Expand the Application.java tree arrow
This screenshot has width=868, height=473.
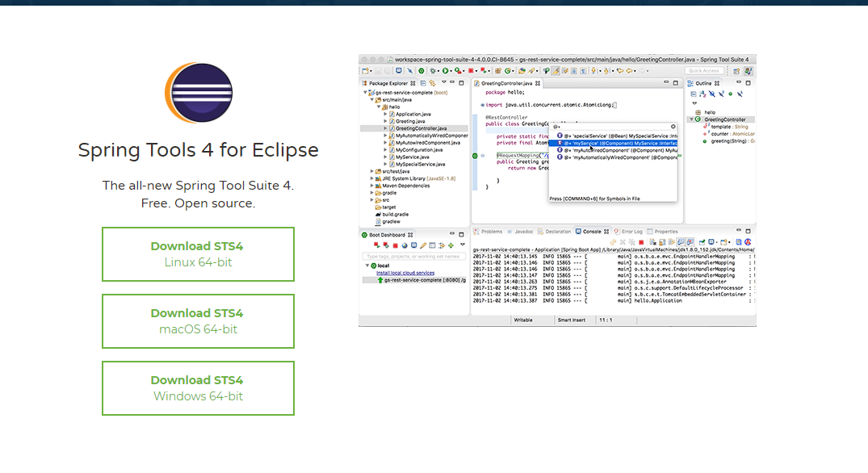[385, 114]
